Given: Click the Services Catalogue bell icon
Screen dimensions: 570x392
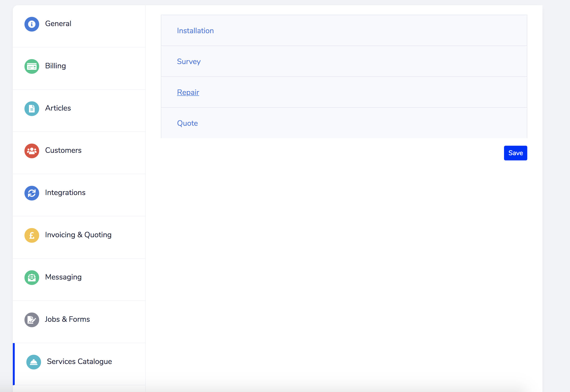Looking at the screenshot, I should coord(34,362).
